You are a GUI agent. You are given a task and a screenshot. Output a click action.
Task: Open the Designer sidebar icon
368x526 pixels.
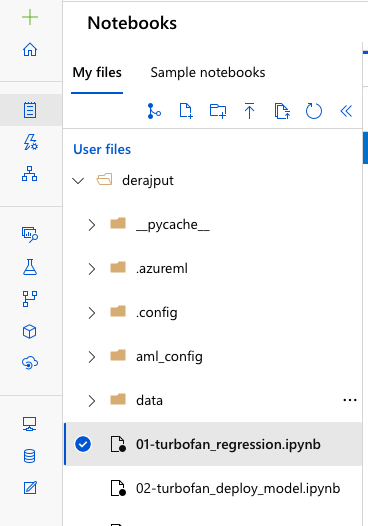[30, 173]
